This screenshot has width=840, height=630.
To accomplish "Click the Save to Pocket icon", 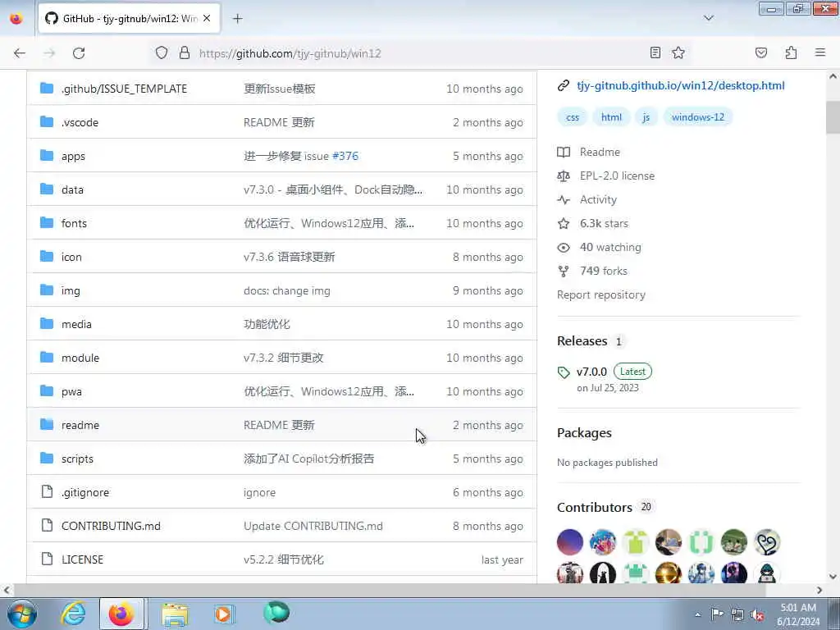I will coord(760,52).
